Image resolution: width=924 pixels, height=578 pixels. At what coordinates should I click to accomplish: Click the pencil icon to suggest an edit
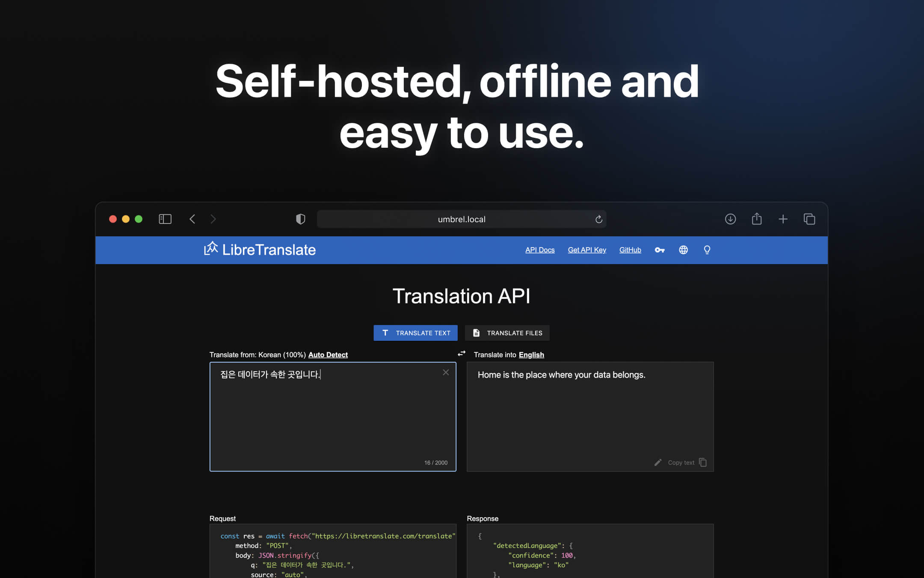[x=657, y=462]
